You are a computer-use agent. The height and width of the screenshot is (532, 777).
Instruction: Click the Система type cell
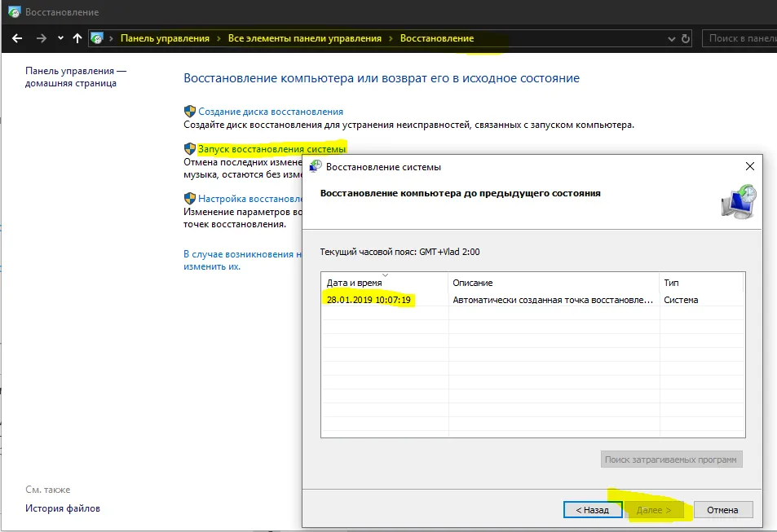[x=681, y=300]
